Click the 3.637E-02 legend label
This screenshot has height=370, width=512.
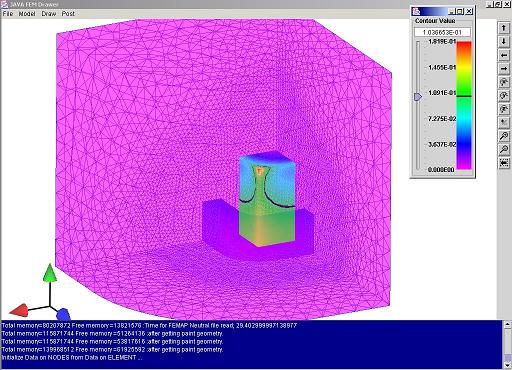(x=442, y=144)
